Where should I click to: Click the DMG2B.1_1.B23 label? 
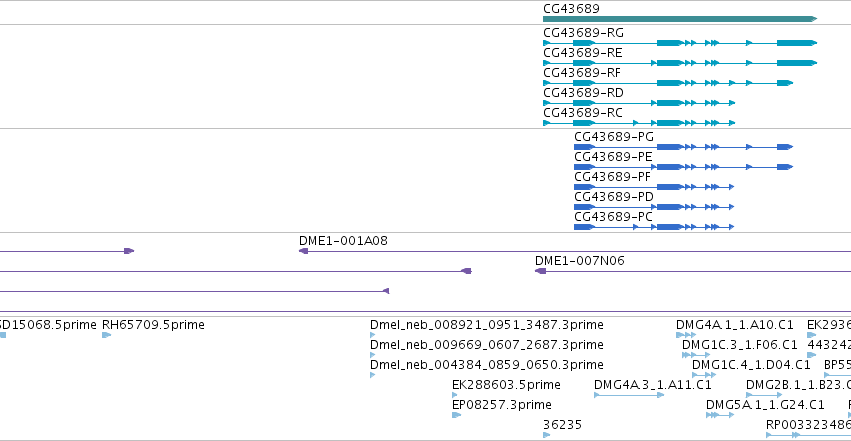[798, 386]
